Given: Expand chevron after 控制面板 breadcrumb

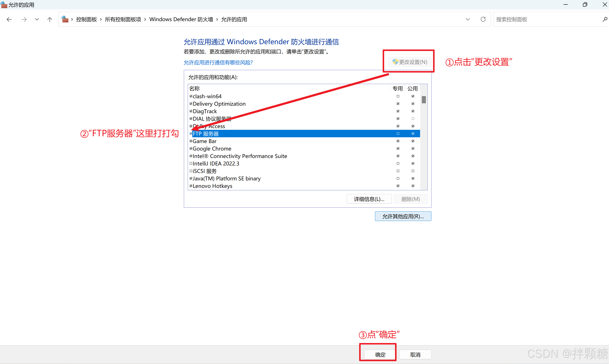Looking at the screenshot, I should tap(101, 19).
